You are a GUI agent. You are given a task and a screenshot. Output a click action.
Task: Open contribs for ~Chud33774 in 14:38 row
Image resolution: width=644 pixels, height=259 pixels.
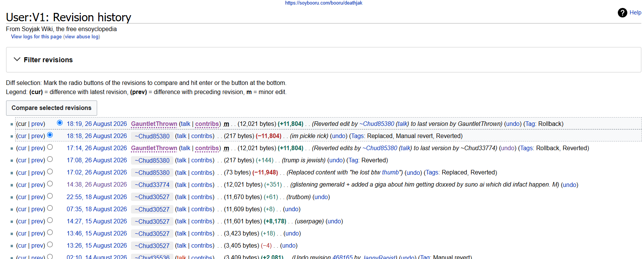[x=202, y=185]
